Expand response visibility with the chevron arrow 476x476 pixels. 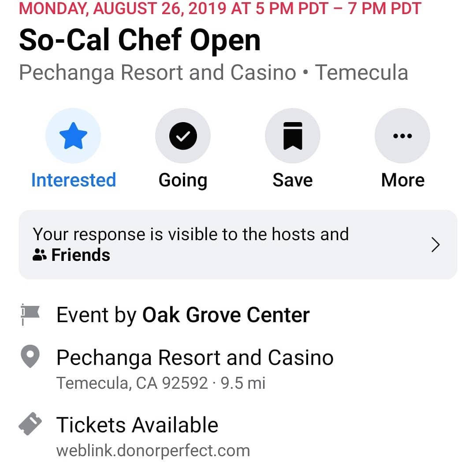point(435,245)
